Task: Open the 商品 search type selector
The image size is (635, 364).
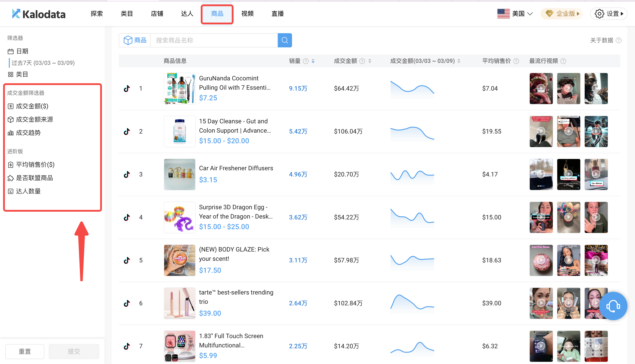Action: [x=135, y=40]
